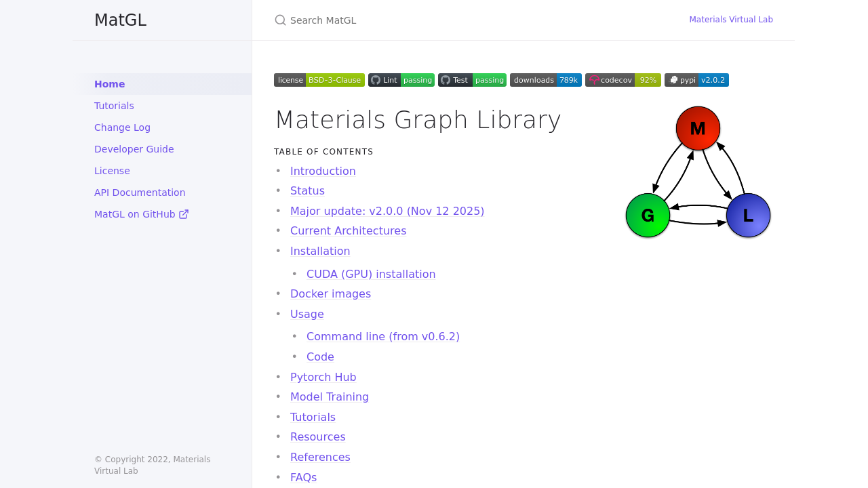Follow the CUDA (GPU) installation link
868x488 pixels.
coord(371,274)
